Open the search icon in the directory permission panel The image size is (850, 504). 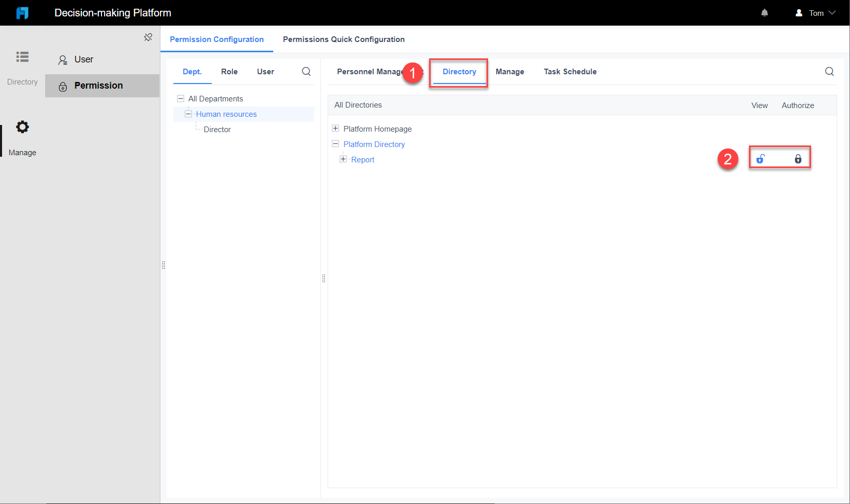(x=829, y=72)
